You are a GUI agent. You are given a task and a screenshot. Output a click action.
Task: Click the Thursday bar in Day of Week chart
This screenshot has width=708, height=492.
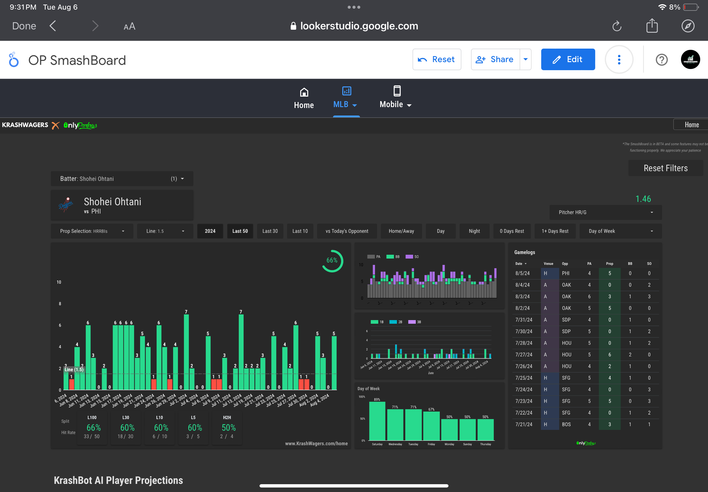pos(485,429)
